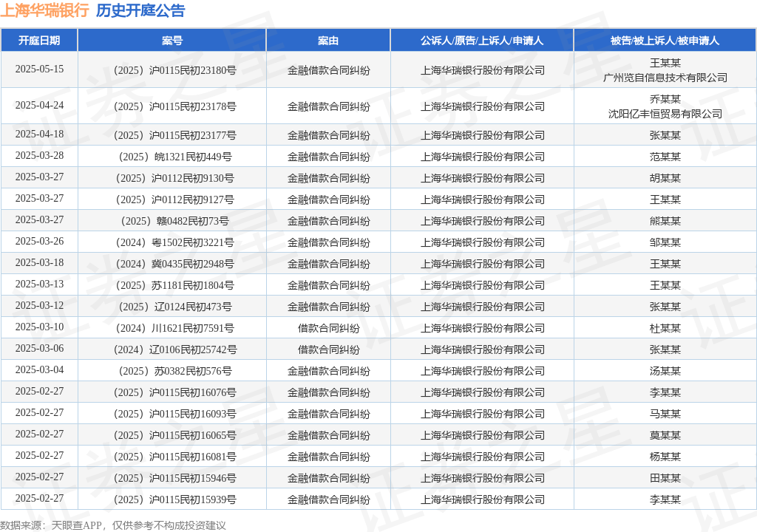Click plaintiff 上海华瑞银行股份有限公司 in 2025-05-15 row
Image resolution: width=757 pixels, height=532 pixels.
click(482, 70)
